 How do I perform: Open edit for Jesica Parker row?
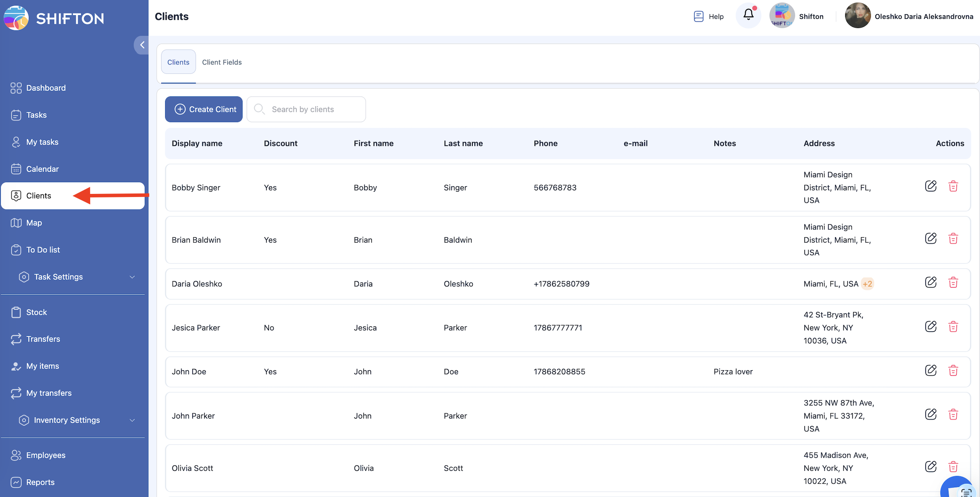click(931, 327)
